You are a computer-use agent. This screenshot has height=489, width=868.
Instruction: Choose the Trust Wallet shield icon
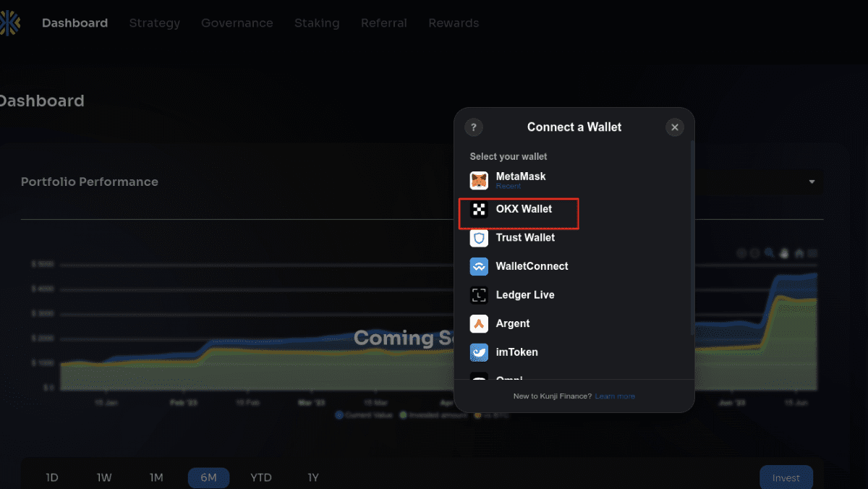479,238
